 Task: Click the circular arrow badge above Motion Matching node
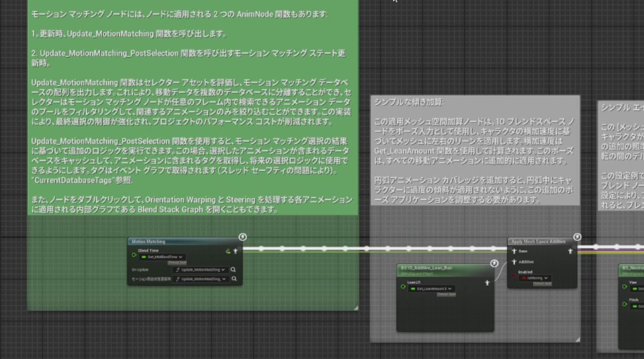point(243,237)
